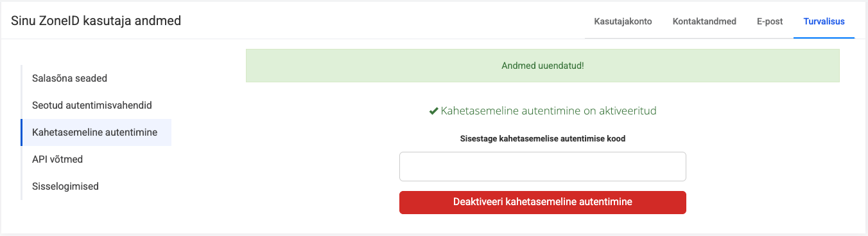Click the Sinu ZoneID kasutaja andmed heading
The width and height of the screenshot is (868, 236).
coord(96,21)
